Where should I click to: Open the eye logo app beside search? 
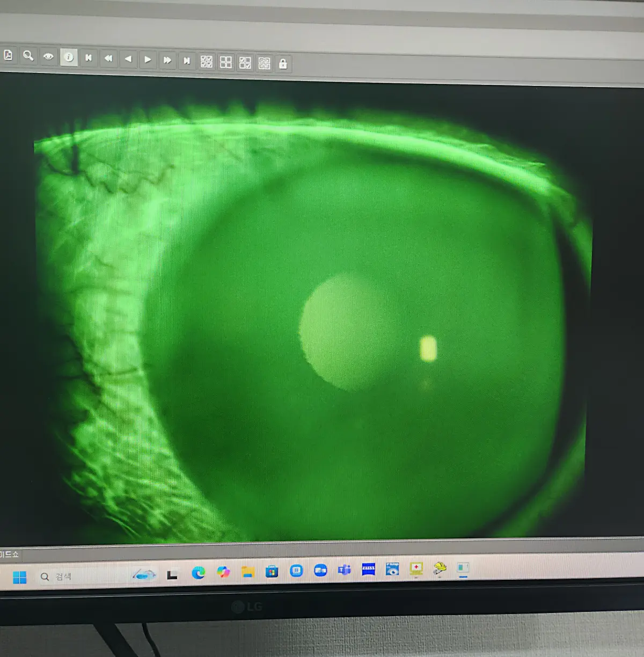[144, 575]
